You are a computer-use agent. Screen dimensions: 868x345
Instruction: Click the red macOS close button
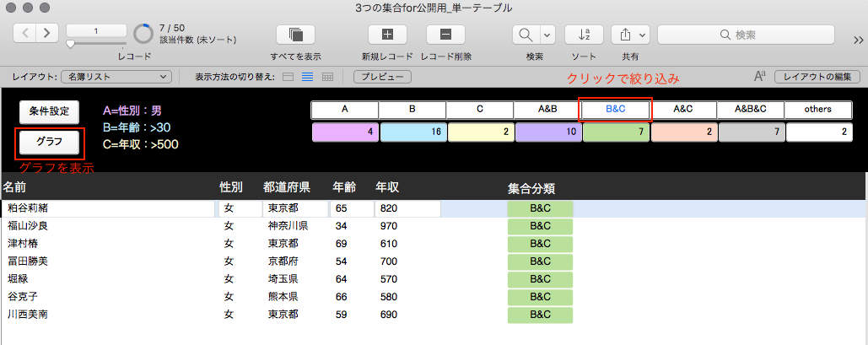point(10,8)
